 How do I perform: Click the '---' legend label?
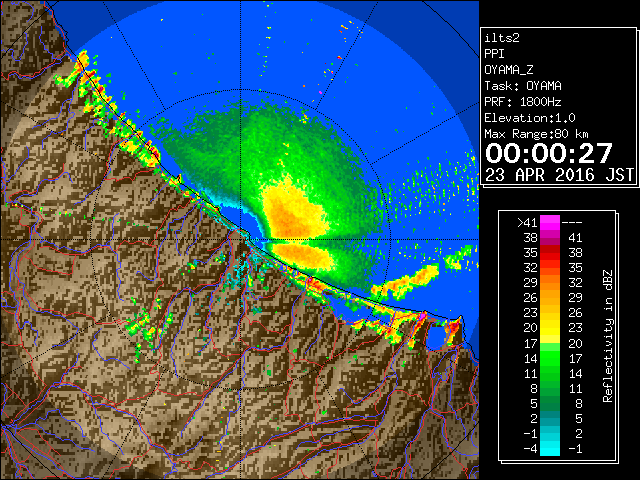[572, 223]
